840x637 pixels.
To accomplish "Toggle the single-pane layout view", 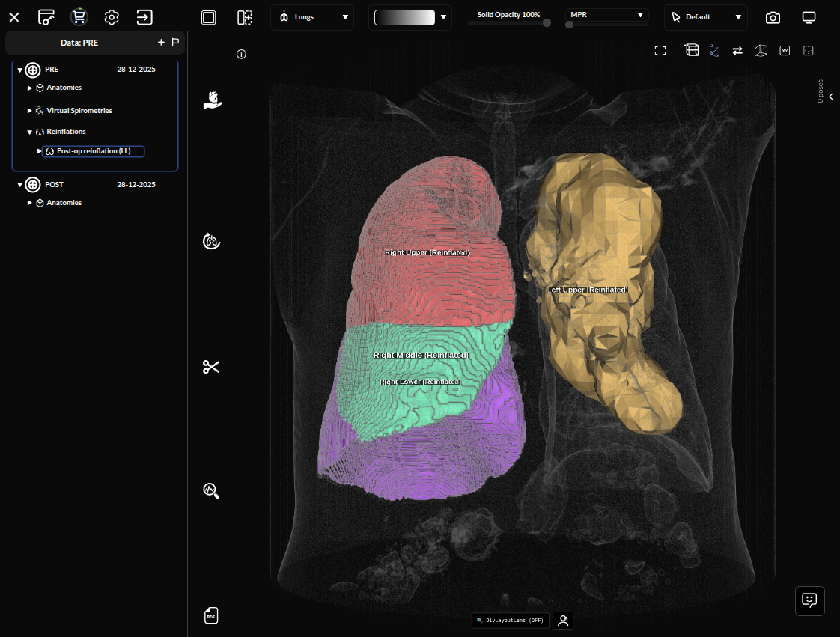I will click(209, 17).
